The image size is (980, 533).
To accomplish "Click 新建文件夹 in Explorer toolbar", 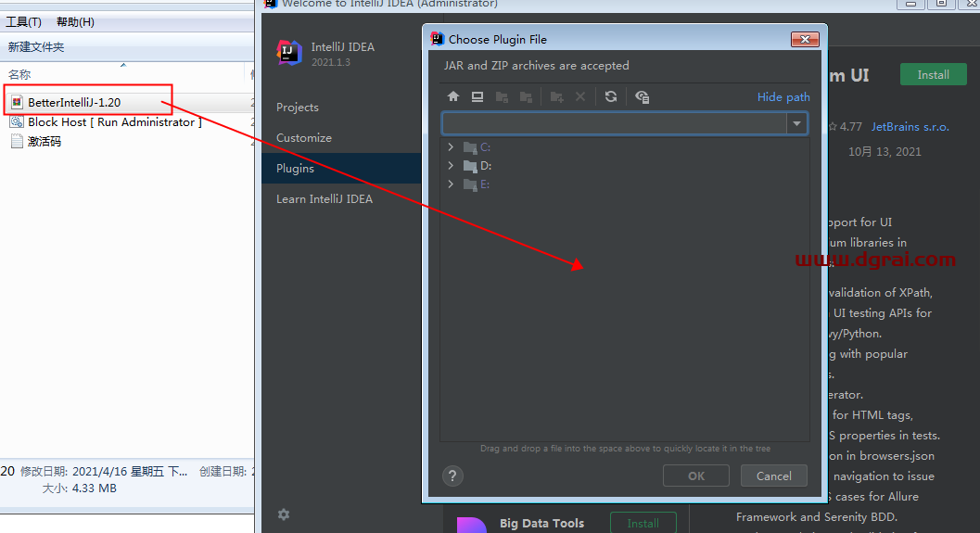I will pyautogui.click(x=35, y=47).
